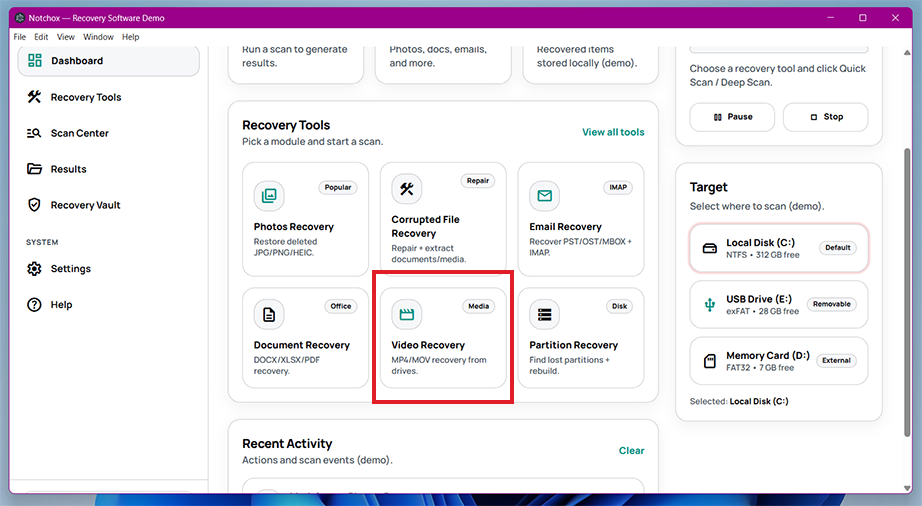Click 'exFAT • 28 GB free' text
The image size is (922, 506).
[763, 311]
